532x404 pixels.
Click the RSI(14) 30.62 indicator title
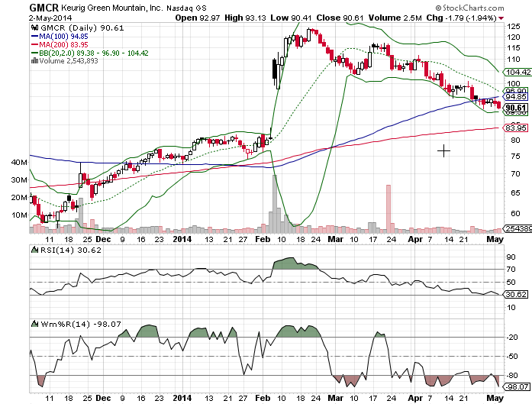[x=70, y=250]
